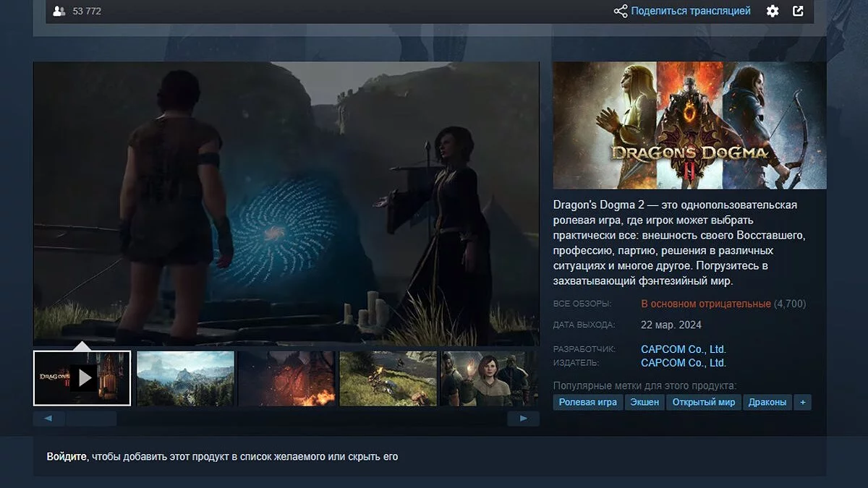Click the ИЗДАТЕЛЬ label
This screenshot has height=488, width=868.
(x=576, y=363)
